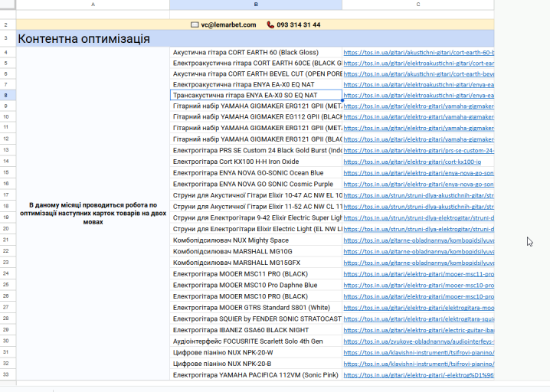Open the zvukove-obladnannya audiointerfeys link
The width and height of the screenshot is (550, 392).
tap(419, 341)
